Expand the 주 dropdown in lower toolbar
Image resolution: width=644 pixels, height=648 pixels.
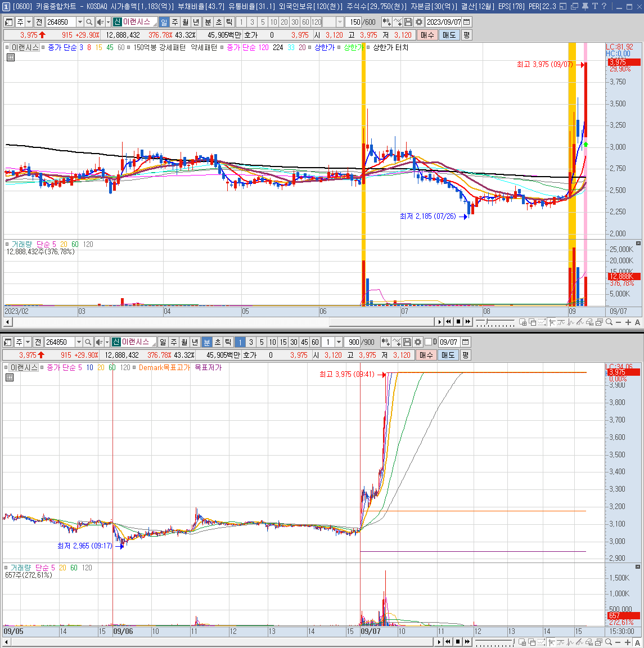point(28,342)
